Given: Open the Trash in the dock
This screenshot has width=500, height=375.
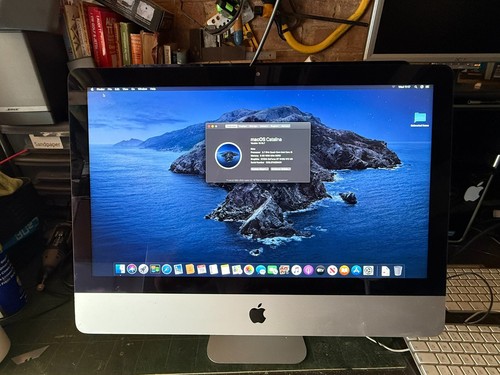Looking at the screenshot, I should tap(398, 270).
